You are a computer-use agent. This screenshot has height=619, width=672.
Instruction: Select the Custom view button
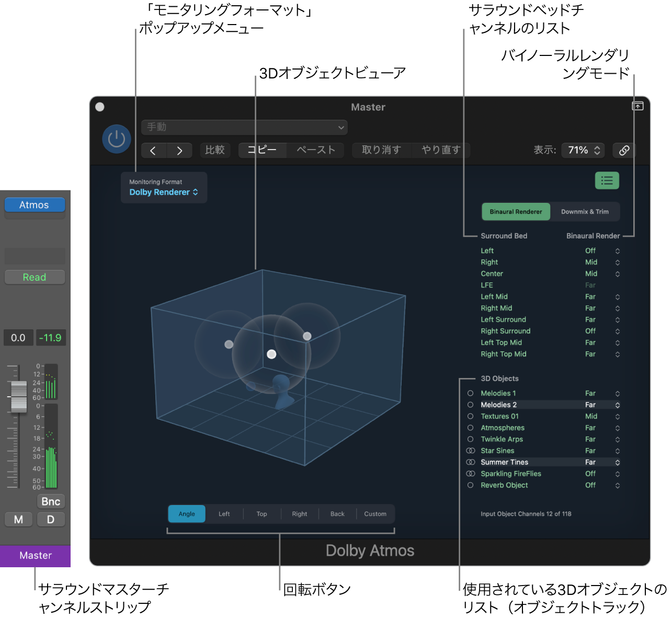pos(375,514)
